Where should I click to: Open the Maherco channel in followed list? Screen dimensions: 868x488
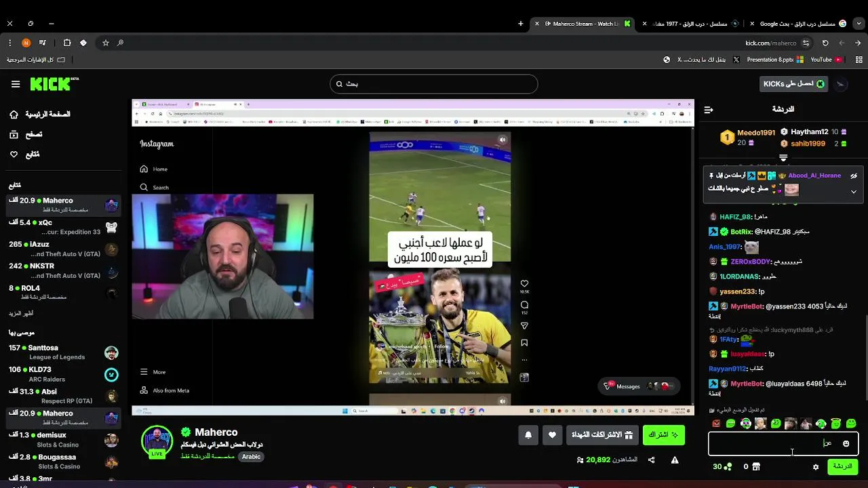click(63, 205)
